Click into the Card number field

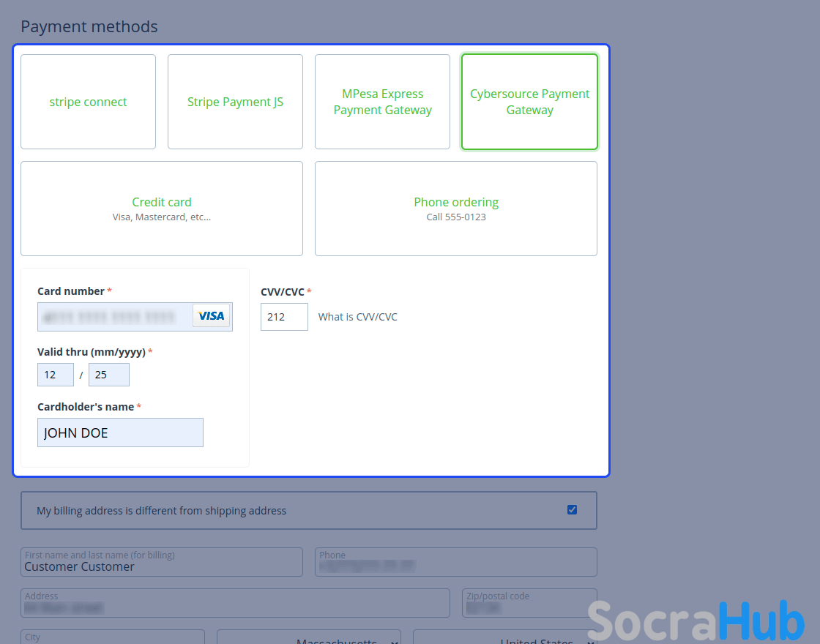pos(113,317)
